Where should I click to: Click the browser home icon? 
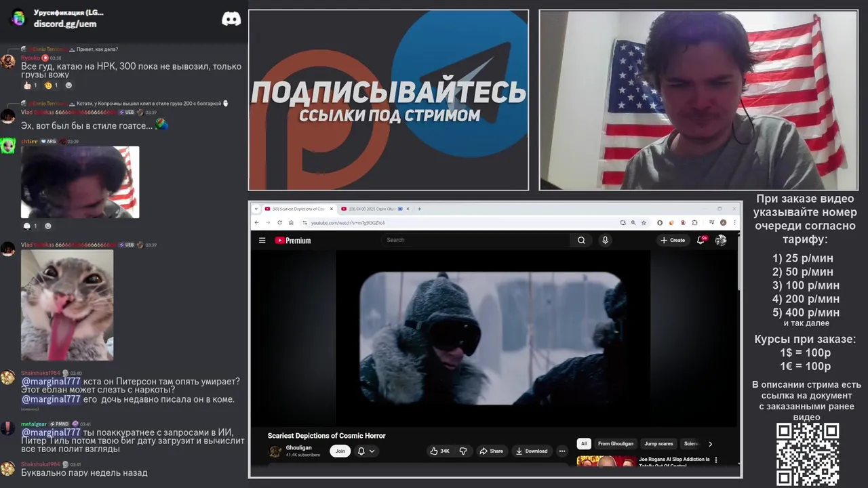[291, 222]
